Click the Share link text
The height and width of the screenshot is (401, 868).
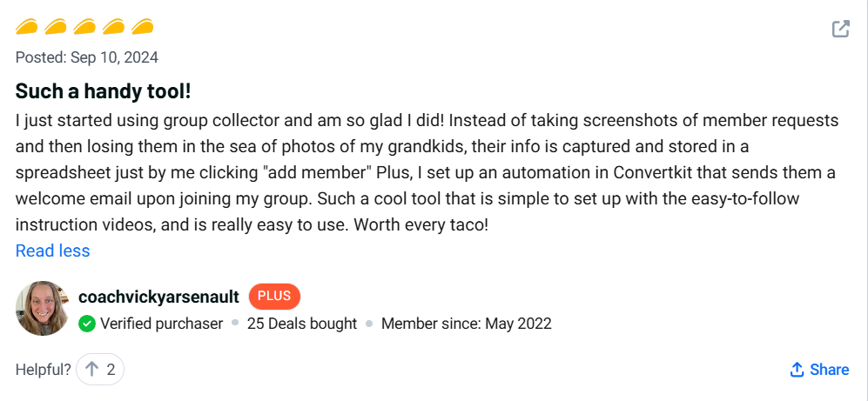pos(829,370)
